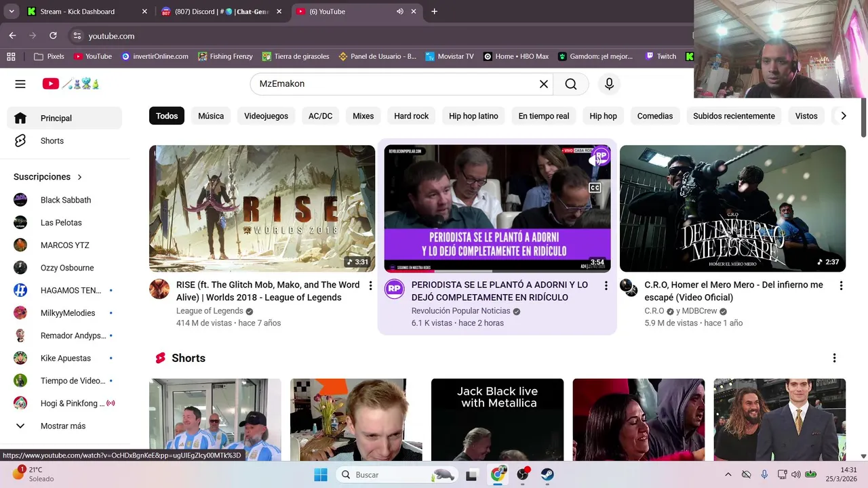Image resolution: width=868 pixels, height=488 pixels.
Task: Open the MilkyyMelodies channel avatar
Action: [20, 313]
